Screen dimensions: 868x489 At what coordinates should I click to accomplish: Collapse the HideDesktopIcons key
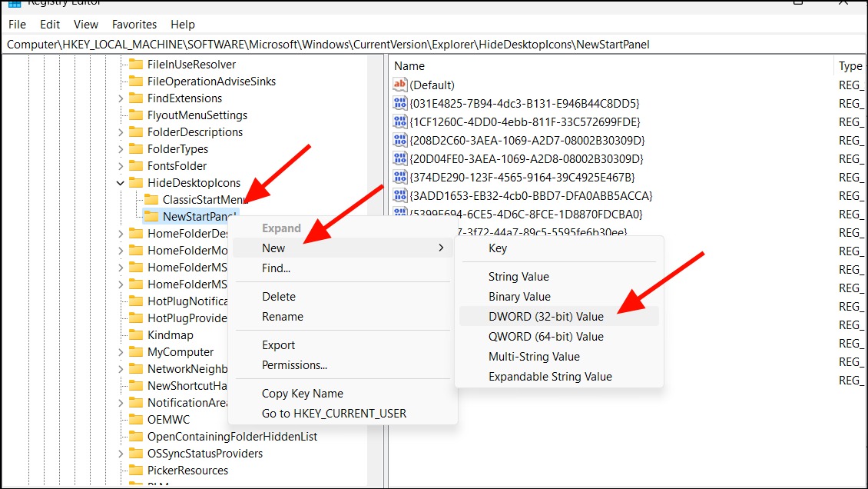[121, 183]
